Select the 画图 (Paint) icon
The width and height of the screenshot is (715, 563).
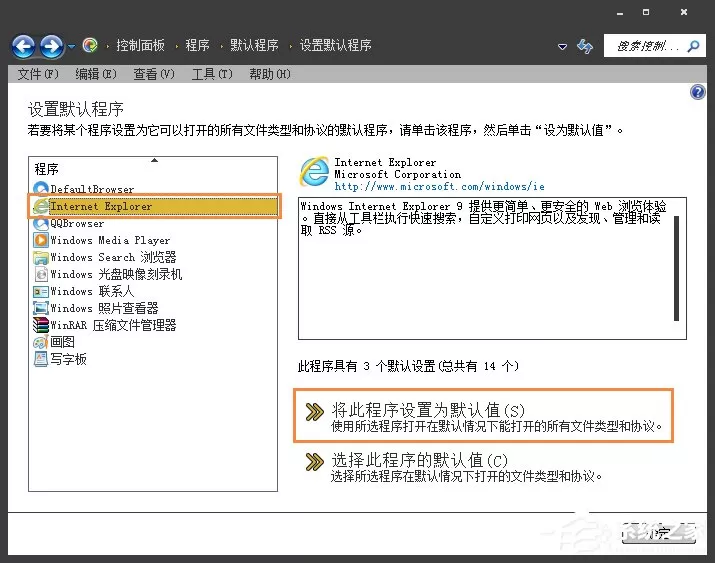click(x=41, y=342)
